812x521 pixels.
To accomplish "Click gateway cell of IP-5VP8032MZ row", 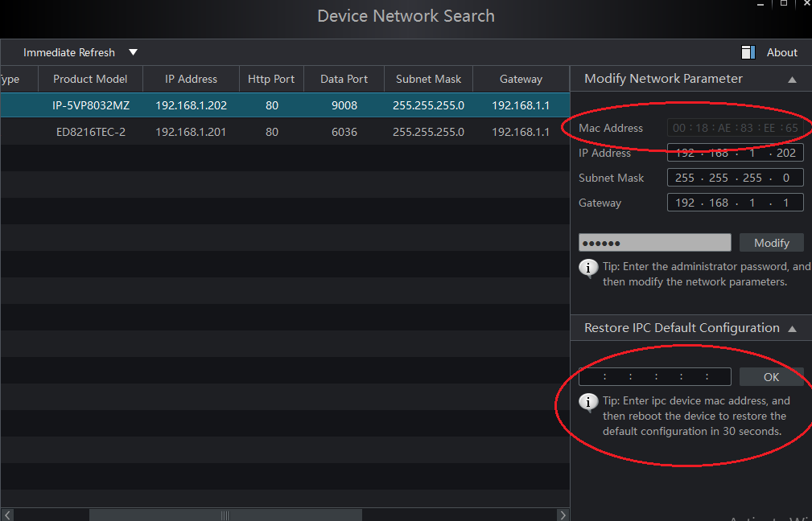I will [521, 105].
